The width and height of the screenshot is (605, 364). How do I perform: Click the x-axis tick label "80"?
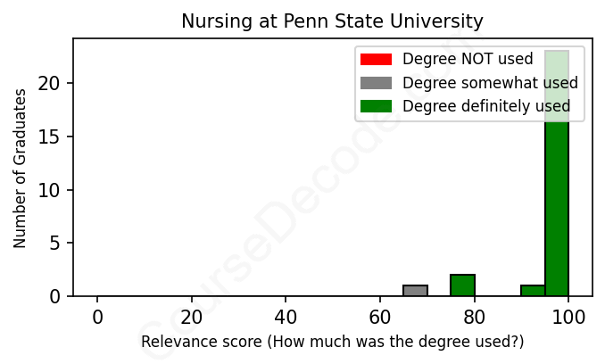tap(474, 316)
